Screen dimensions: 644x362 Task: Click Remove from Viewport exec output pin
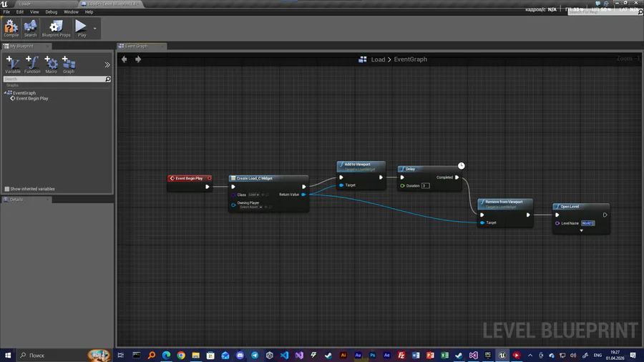(x=528, y=215)
